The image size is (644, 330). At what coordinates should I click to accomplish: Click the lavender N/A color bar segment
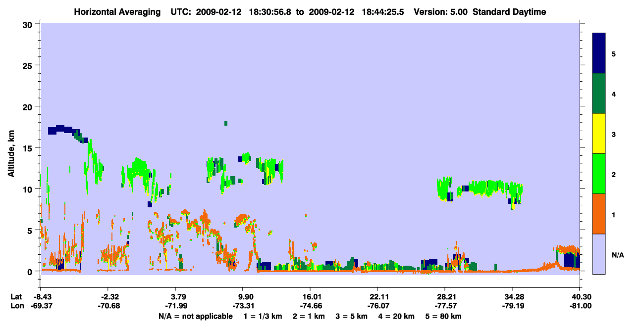coord(599,254)
